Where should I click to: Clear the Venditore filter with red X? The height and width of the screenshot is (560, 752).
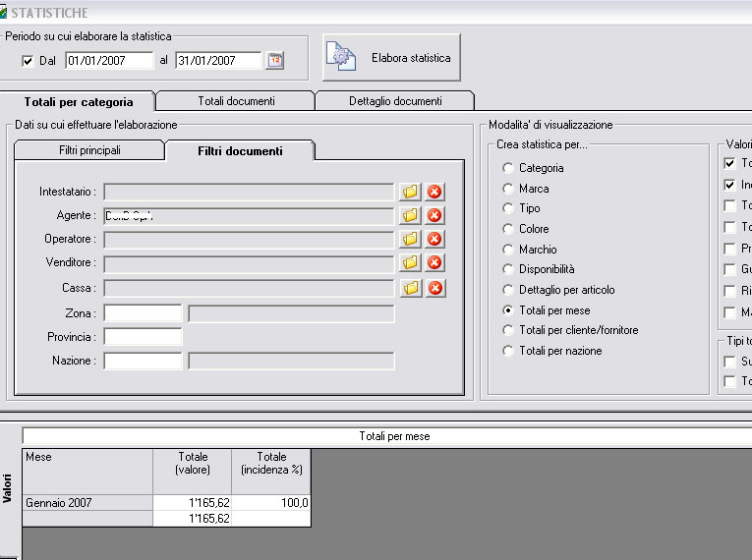pyautogui.click(x=434, y=263)
